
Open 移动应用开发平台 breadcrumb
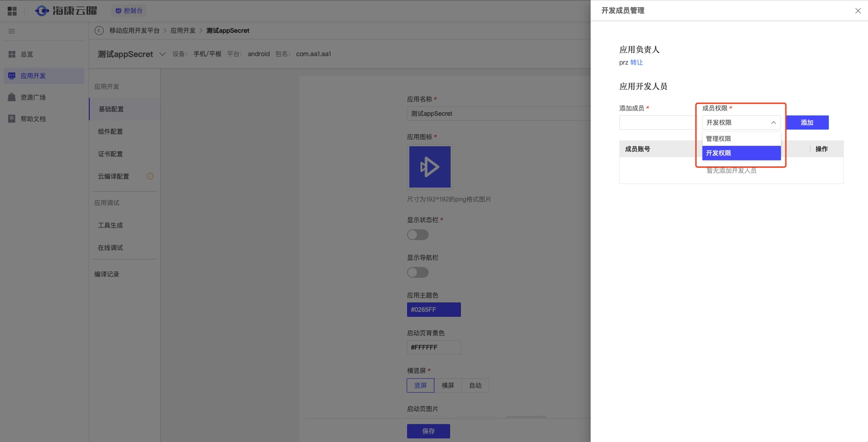coord(135,31)
